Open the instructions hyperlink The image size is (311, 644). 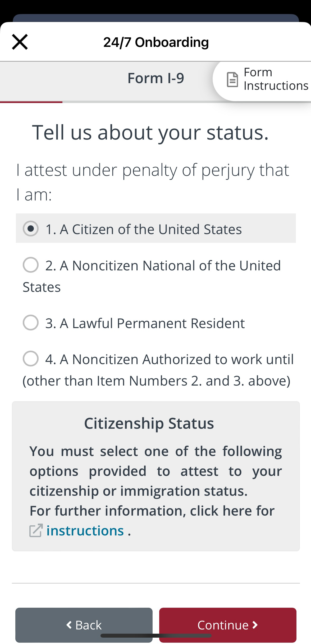coord(85,531)
